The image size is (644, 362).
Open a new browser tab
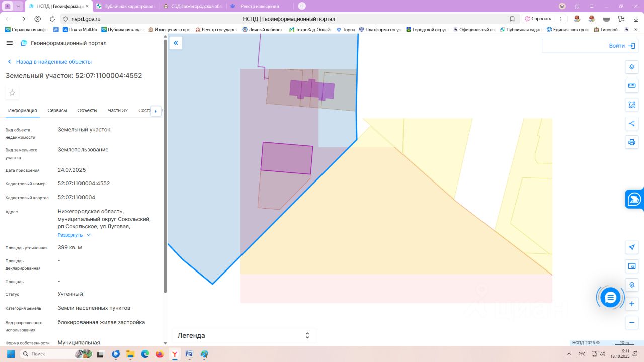click(x=302, y=6)
